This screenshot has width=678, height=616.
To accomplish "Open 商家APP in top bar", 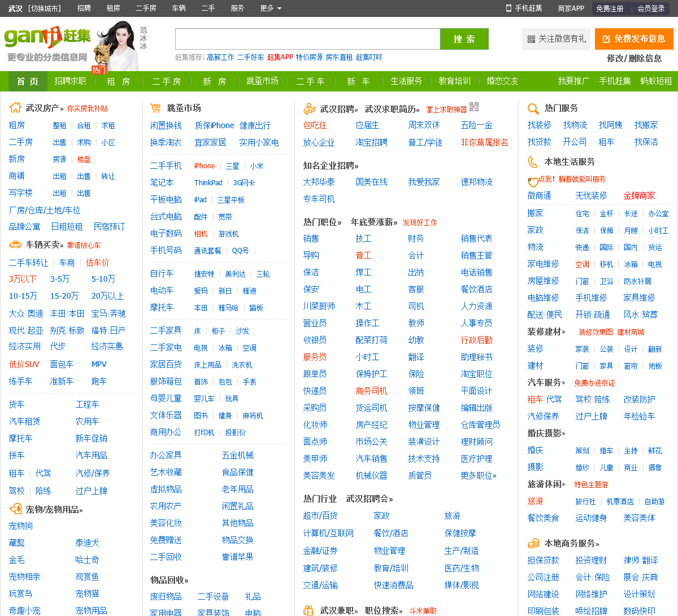I will (571, 8).
